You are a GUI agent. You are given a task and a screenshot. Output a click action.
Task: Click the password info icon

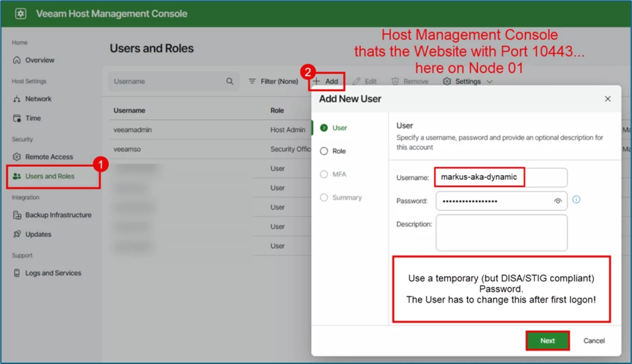pyautogui.click(x=576, y=200)
